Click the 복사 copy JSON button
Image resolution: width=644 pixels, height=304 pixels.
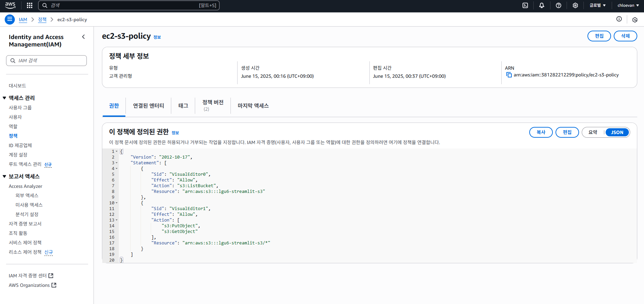541,132
